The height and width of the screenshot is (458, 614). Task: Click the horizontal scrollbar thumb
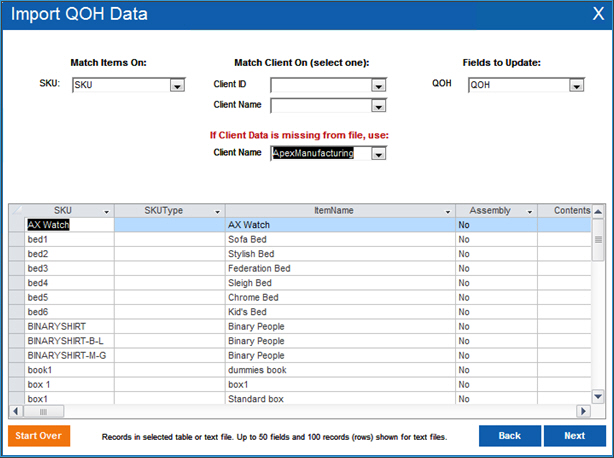tap(43, 411)
